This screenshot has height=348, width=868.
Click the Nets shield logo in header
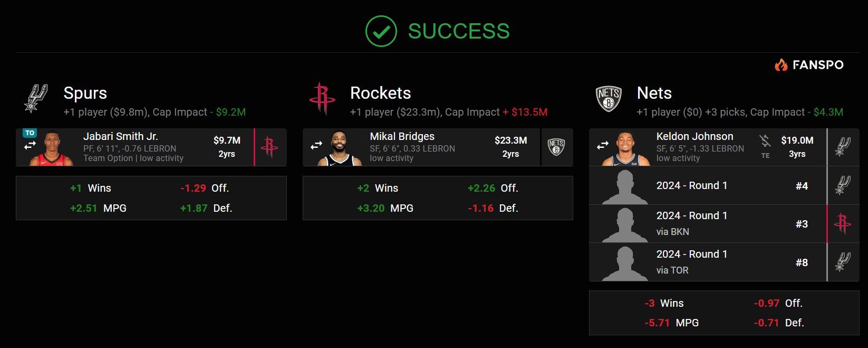[x=609, y=98]
